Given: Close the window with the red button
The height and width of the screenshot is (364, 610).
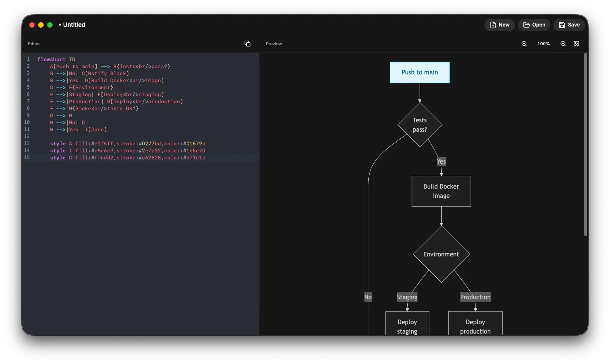Looking at the screenshot, I should click(x=32, y=25).
